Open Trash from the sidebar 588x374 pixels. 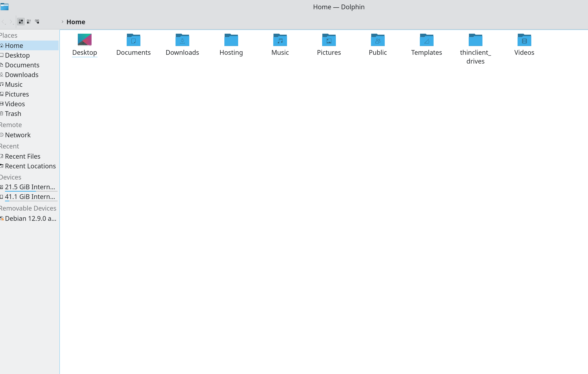[29, 114]
